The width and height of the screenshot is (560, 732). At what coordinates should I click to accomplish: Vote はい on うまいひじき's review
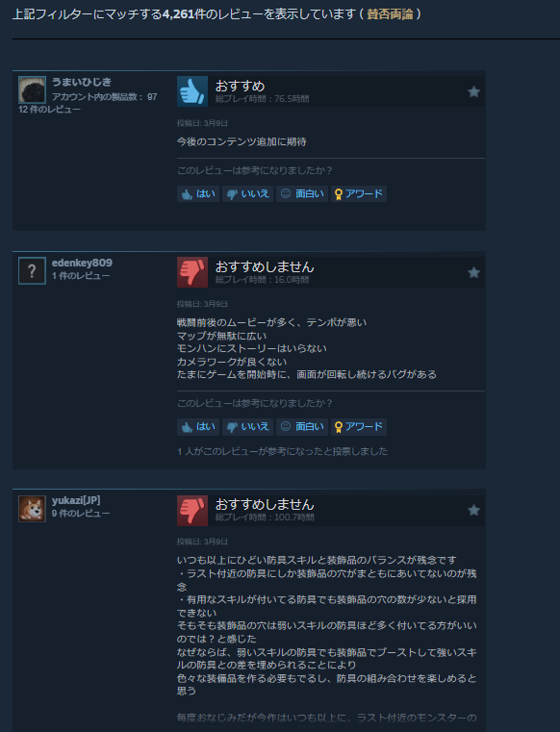[x=198, y=193]
